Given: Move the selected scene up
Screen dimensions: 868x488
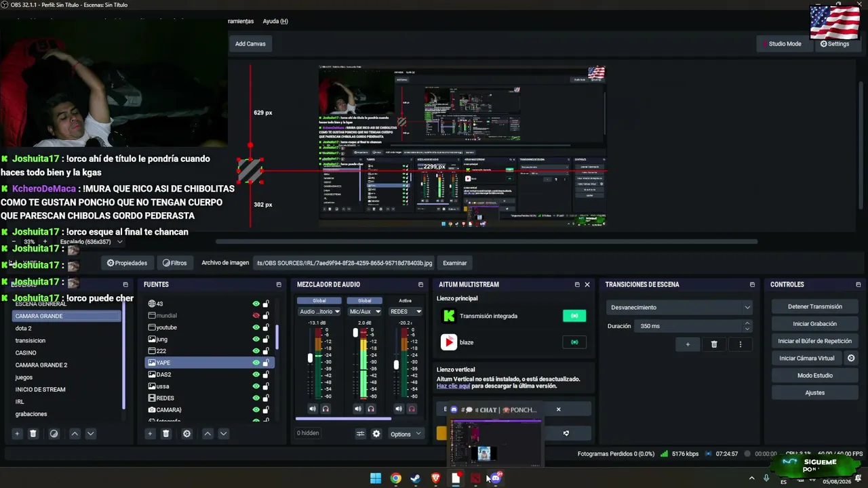Looking at the screenshot, I should point(75,434).
